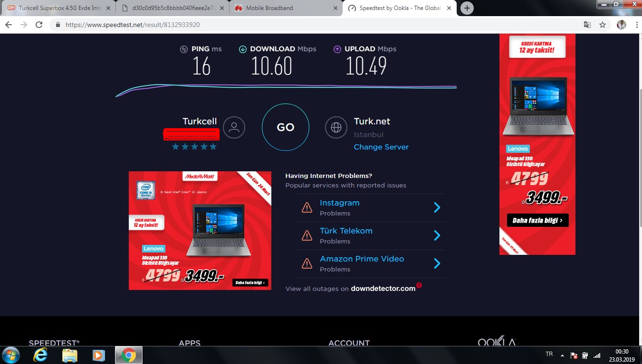
Task: Click the Change Server link
Action: [x=381, y=147]
